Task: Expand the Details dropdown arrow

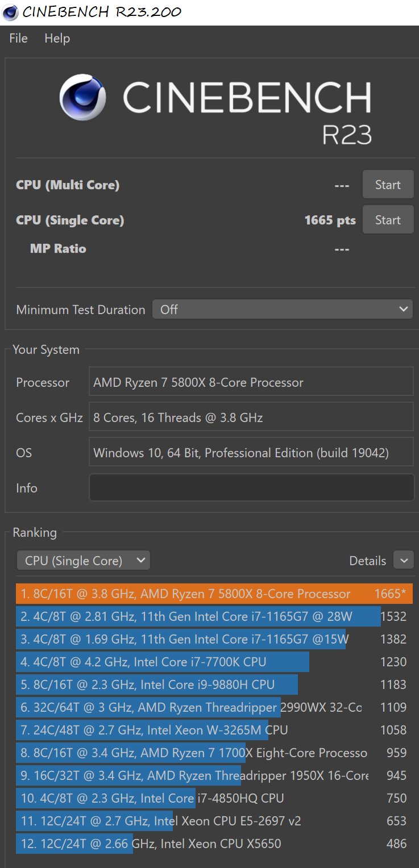Action: coord(404,561)
